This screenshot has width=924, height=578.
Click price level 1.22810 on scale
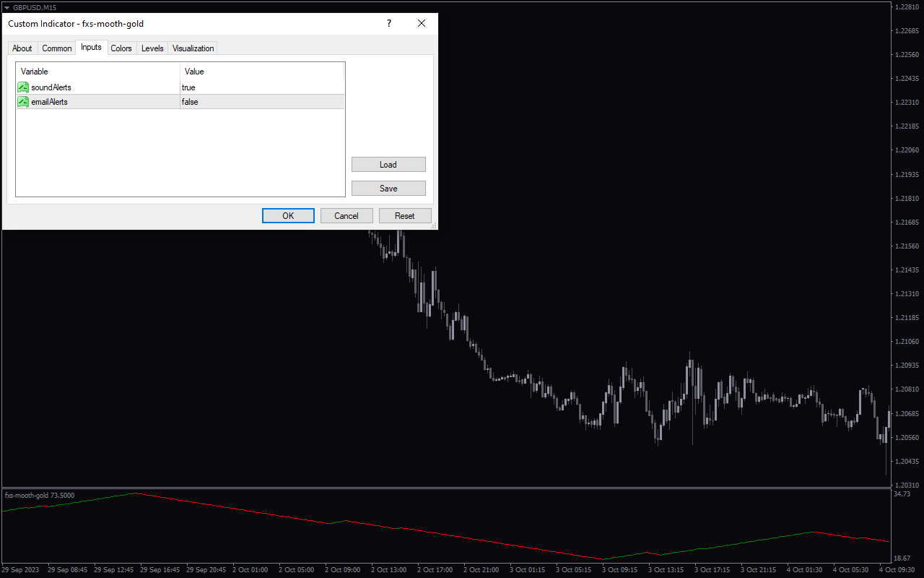click(x=907, y=7)
